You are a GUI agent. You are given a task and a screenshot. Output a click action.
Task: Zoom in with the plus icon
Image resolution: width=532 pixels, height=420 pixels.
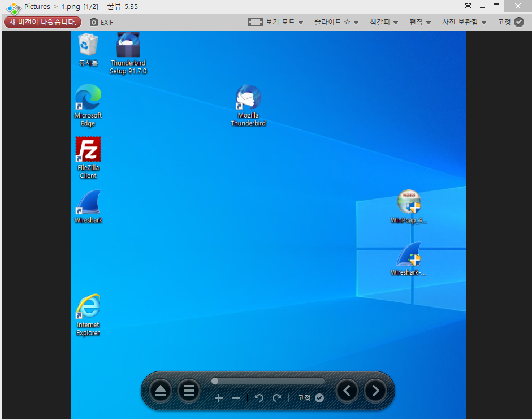click(x=219, y=398)
